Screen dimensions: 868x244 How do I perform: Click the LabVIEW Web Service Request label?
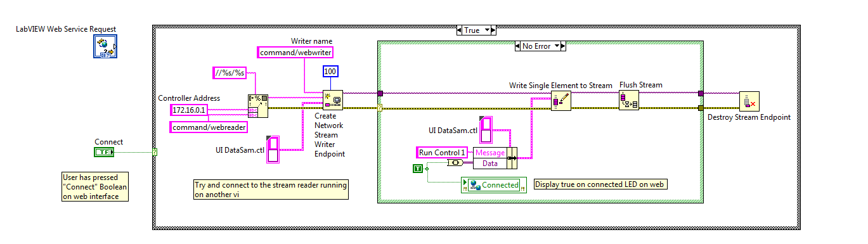click(65, 29)
